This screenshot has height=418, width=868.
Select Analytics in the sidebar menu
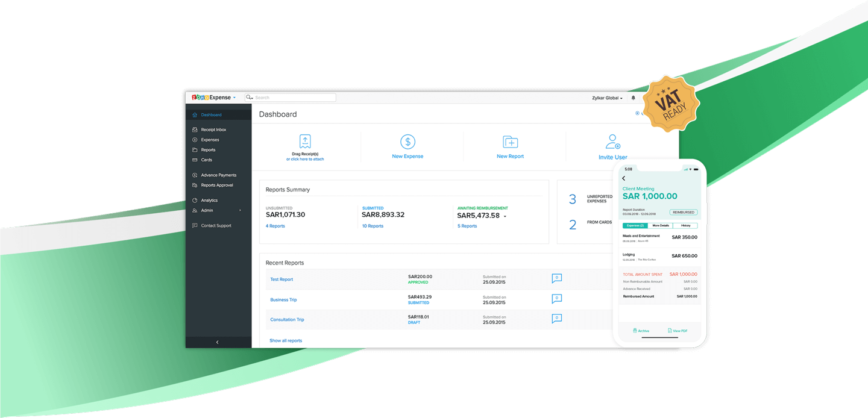(x=209, y=201)
